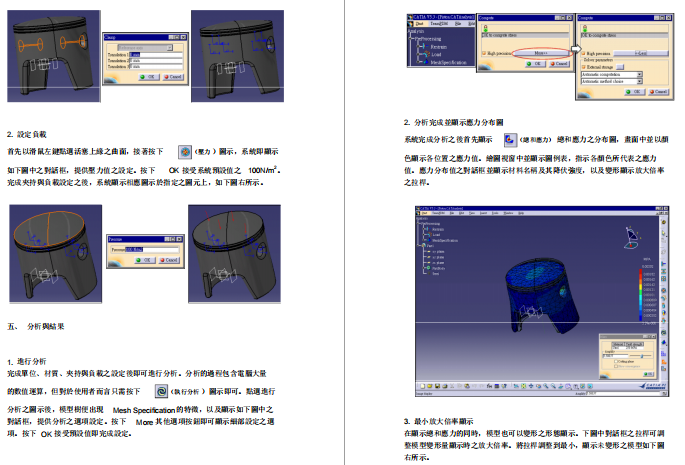
Task: Click the stress color legend bar
Action: pos(640,295)
